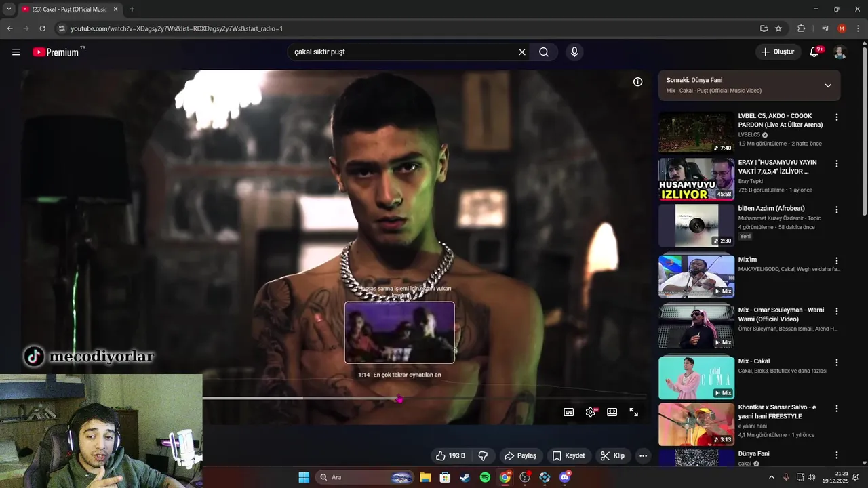This screenshot has width=868, height=488.
Task: Open the Chrome three-dot menu
Action: tap(857, 28)
